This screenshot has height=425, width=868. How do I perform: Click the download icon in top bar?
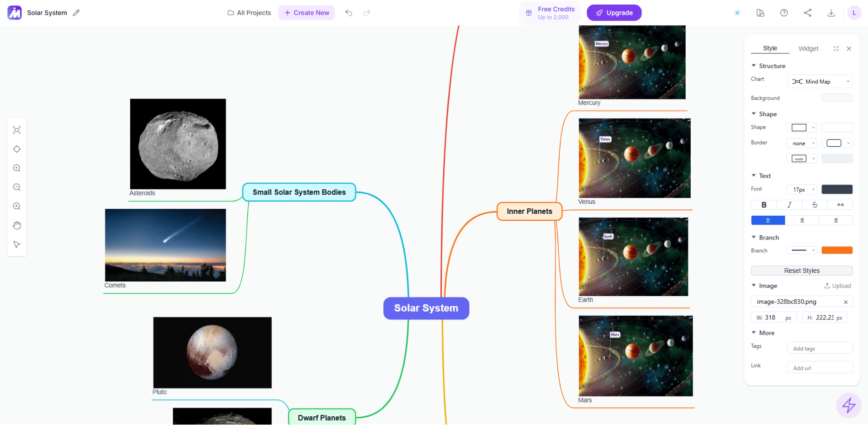pyautogui.click(x=831, y=13)
